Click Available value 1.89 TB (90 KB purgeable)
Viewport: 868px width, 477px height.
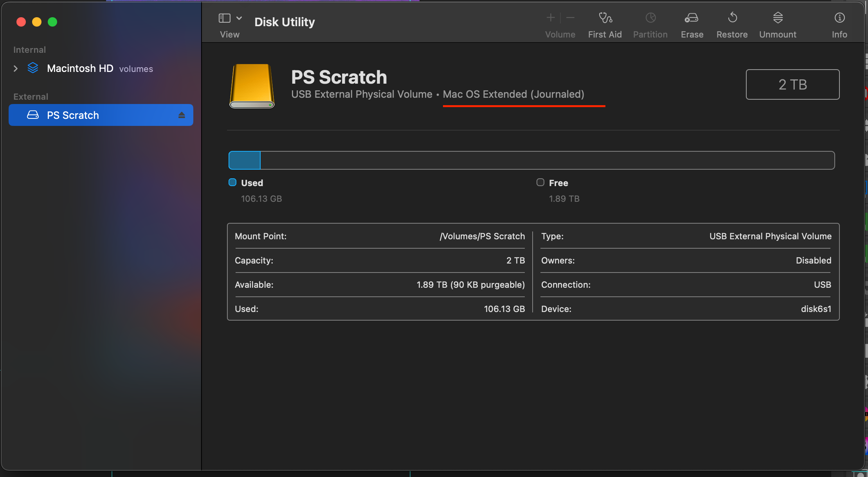(x=470, y=285)
